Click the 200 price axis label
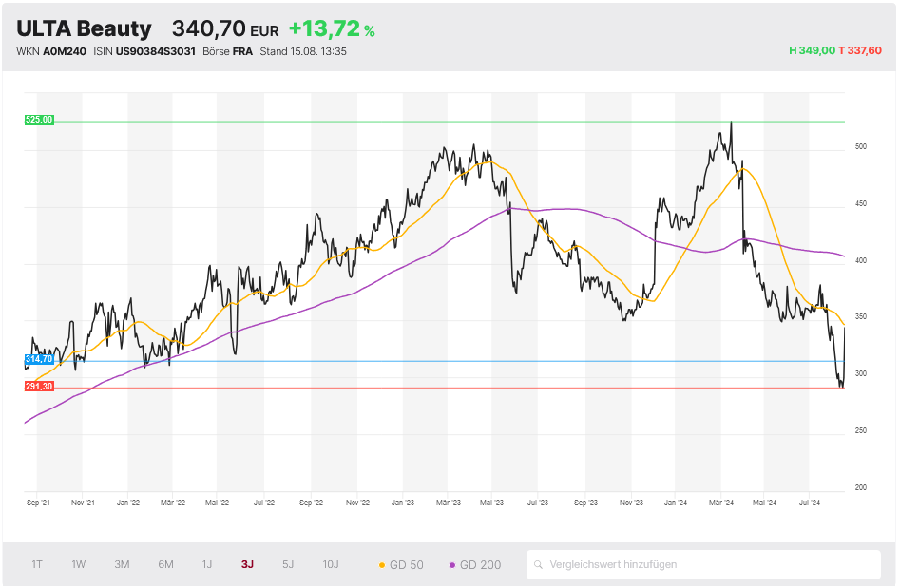900x588 pixels. pos(860,487)
